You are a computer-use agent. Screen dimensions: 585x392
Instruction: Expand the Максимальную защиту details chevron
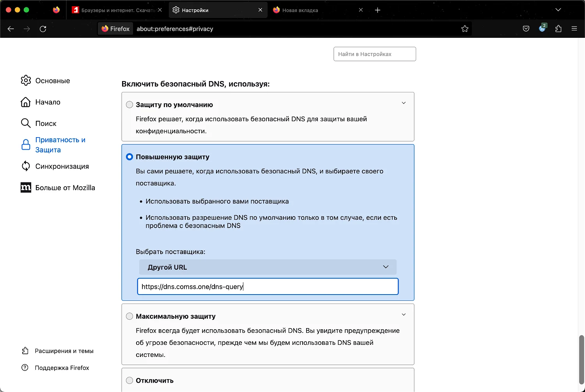coord(404,314)
